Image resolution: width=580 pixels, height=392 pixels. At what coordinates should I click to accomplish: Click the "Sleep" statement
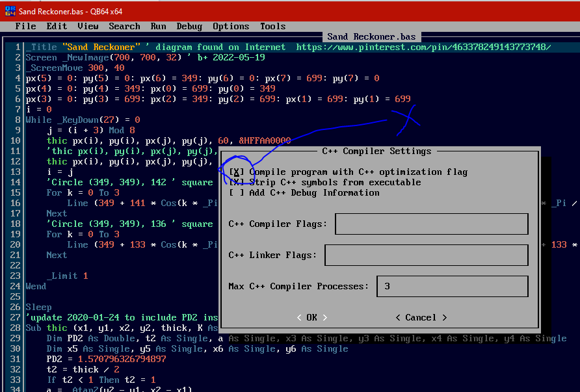tap(38, 307)
